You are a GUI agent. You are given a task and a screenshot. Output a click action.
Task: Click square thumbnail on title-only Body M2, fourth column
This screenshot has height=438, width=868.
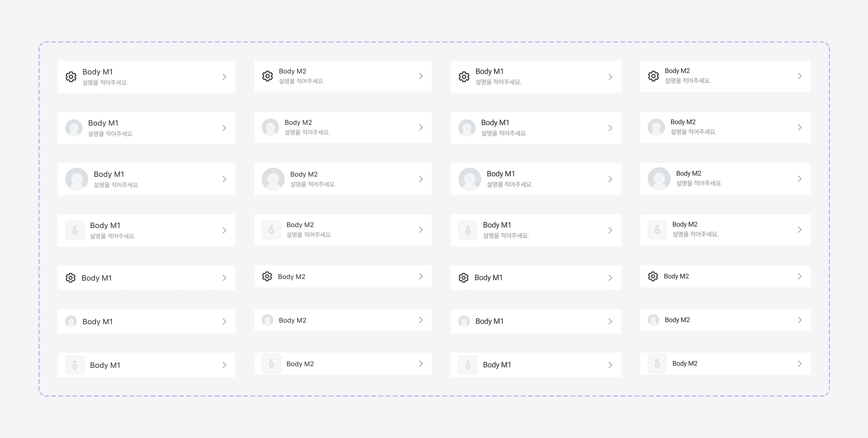[x=657, y=364]
